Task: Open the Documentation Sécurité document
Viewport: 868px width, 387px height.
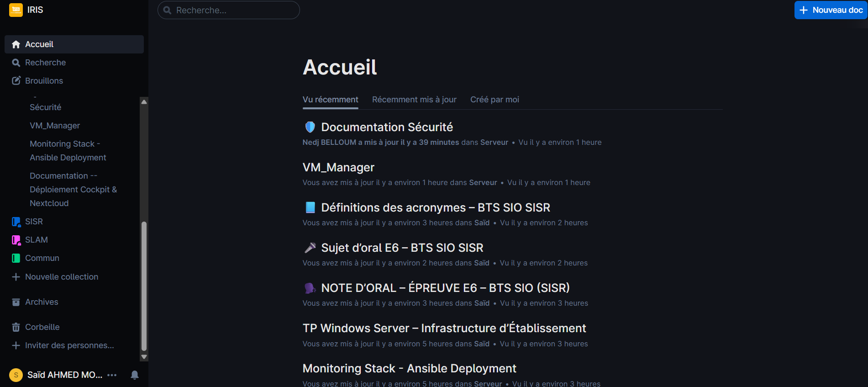Action: coord(387,127)
